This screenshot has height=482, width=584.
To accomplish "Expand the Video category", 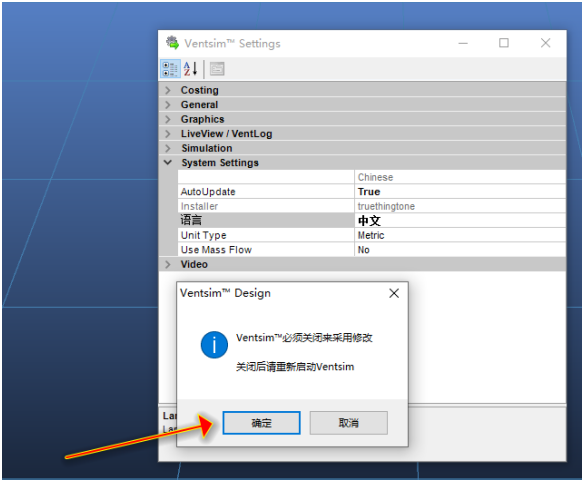I will click(168, 264).
